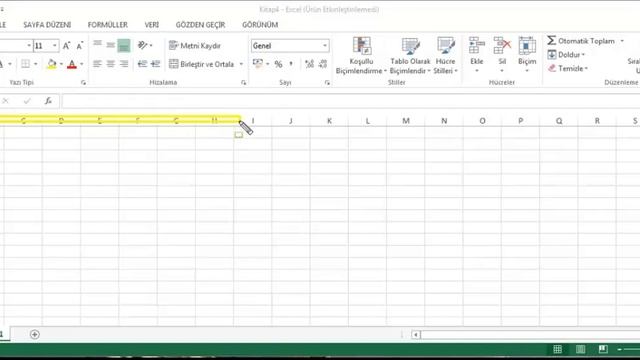Align cell text to the left
This screenshot has width=640, height=360.
click(x=97, y=64)
